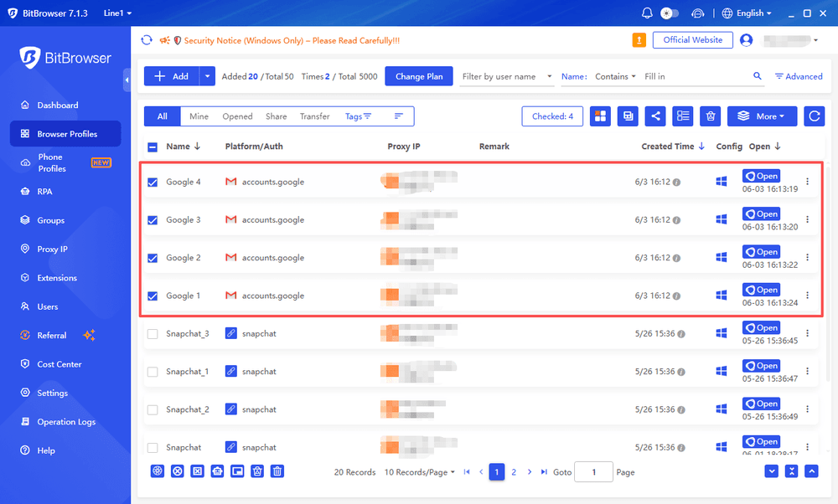
Task: Select the Share tab
Action: click(277, 116)
